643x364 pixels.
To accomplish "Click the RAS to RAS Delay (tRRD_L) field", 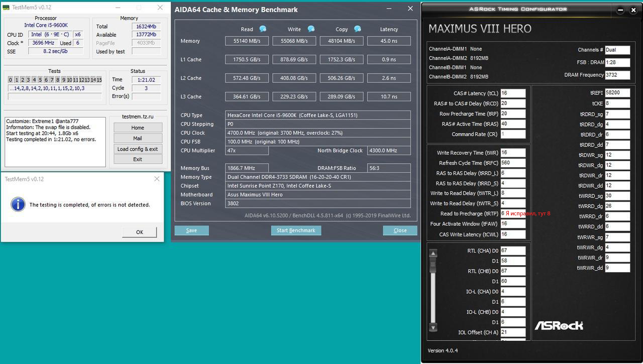I will click(513, 173).
